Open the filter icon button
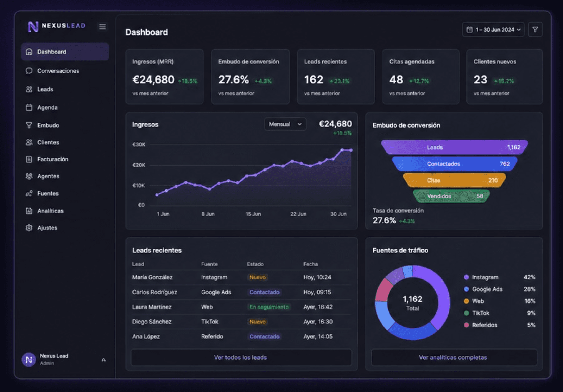The image size is (563, 392). (x=535, y=30)
